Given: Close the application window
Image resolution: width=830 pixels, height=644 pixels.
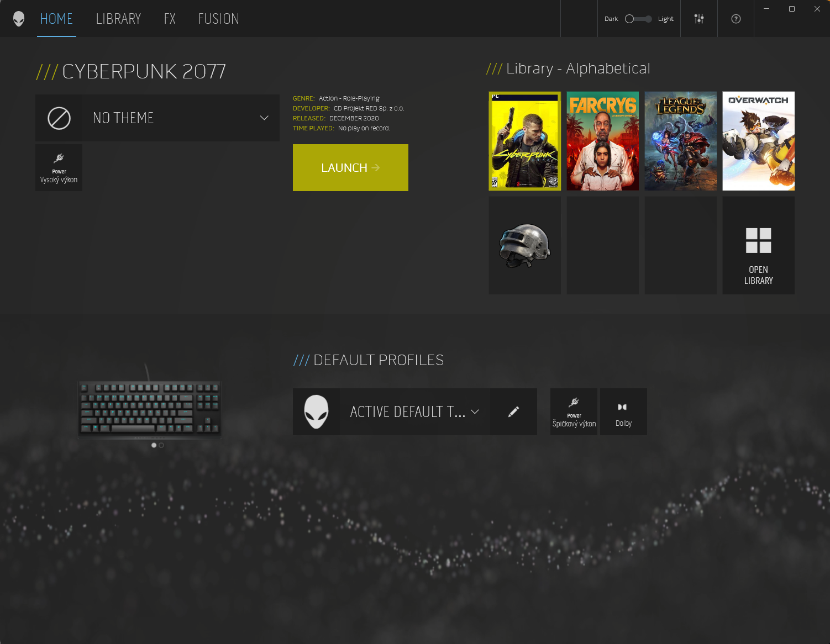Looking at the screenshot, I should [x=817, y=9].
